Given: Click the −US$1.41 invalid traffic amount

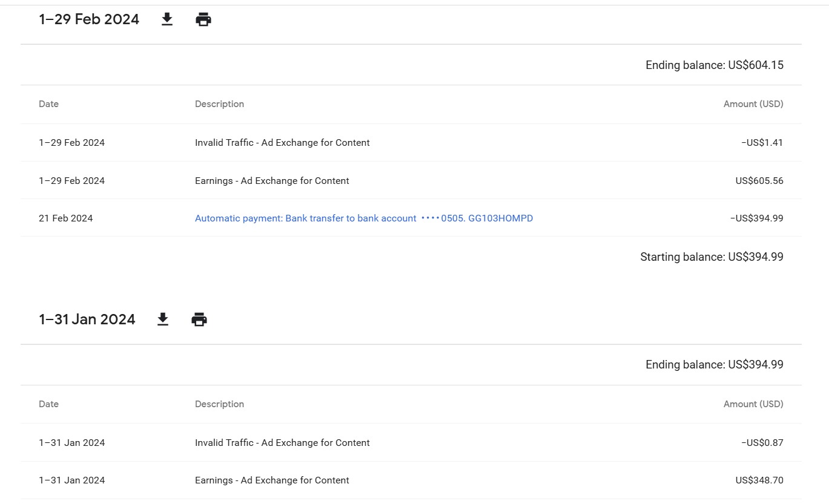Looking at the screenshot, I should (762, 143).
